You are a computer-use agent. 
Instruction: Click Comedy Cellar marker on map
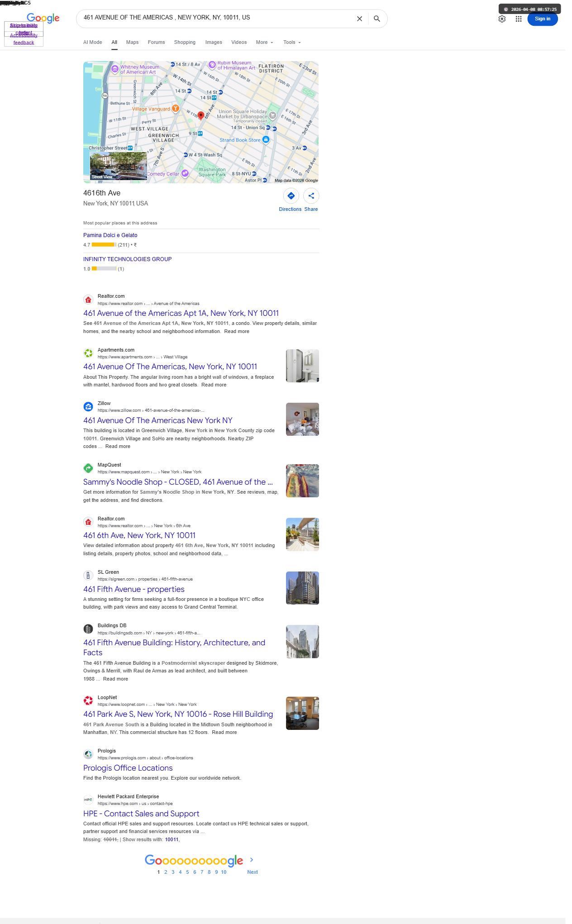[x=185, y=173]
